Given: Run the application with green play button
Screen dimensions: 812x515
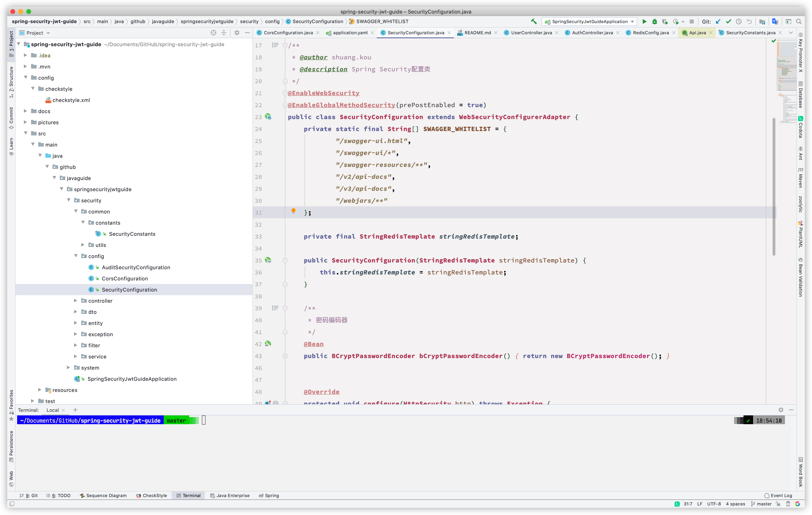Looking at the screenshot, I should (x=644, y=21).
